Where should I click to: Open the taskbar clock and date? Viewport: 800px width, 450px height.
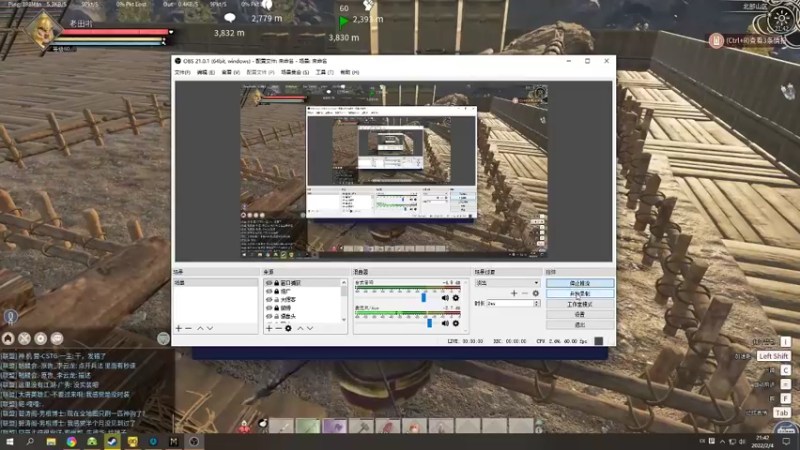click(762, 441)
